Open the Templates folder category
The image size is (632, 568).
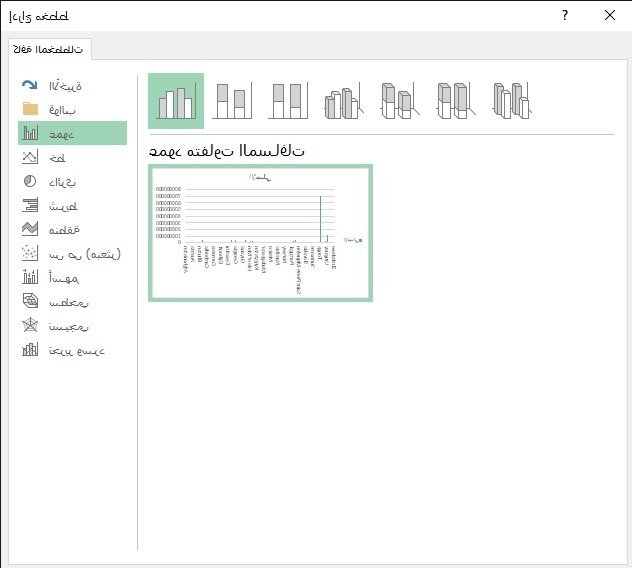(72, 109)
